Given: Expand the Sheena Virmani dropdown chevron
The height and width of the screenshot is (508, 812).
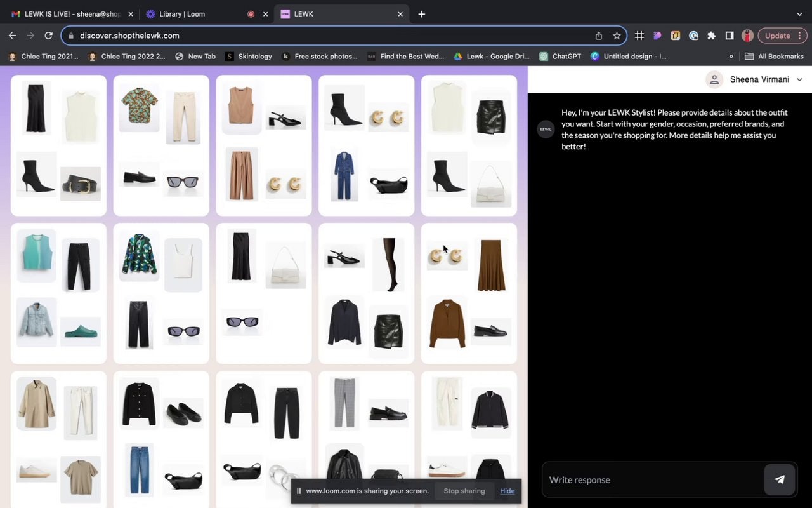Looking at the screenshot, I should pos(799,79).
